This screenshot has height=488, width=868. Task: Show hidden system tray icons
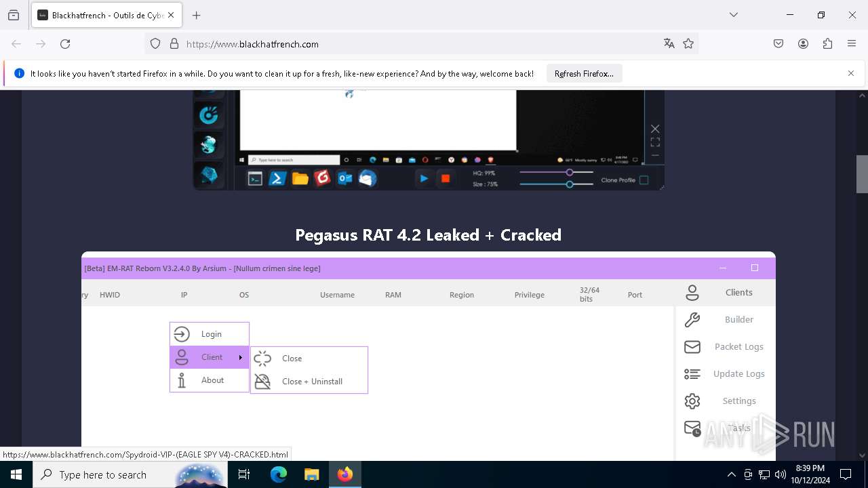point(731,474)
